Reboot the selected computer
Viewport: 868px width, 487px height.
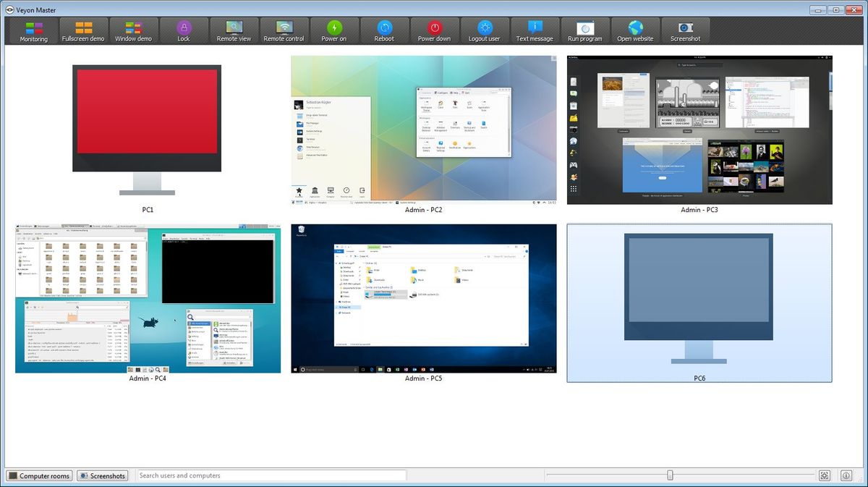pos(384,30)
